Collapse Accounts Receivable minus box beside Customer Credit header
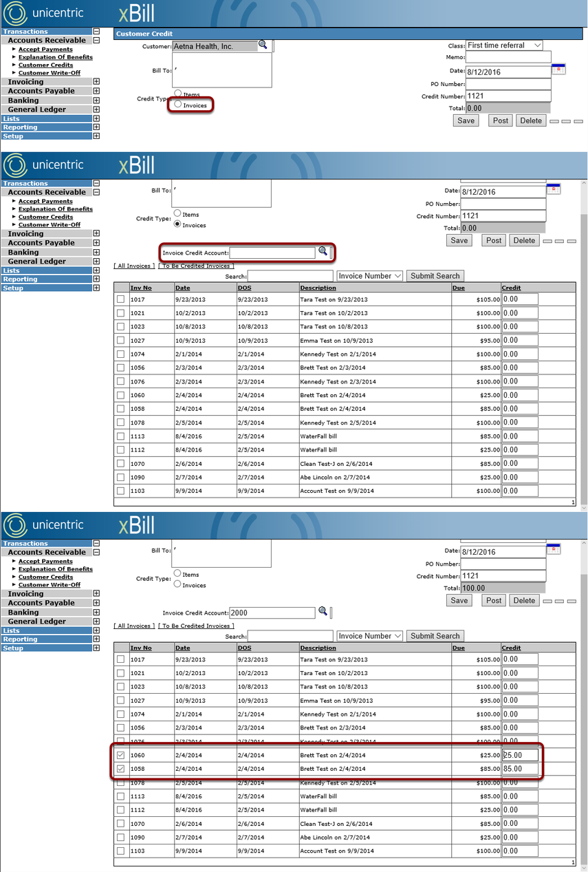 (x=96, y=41)
